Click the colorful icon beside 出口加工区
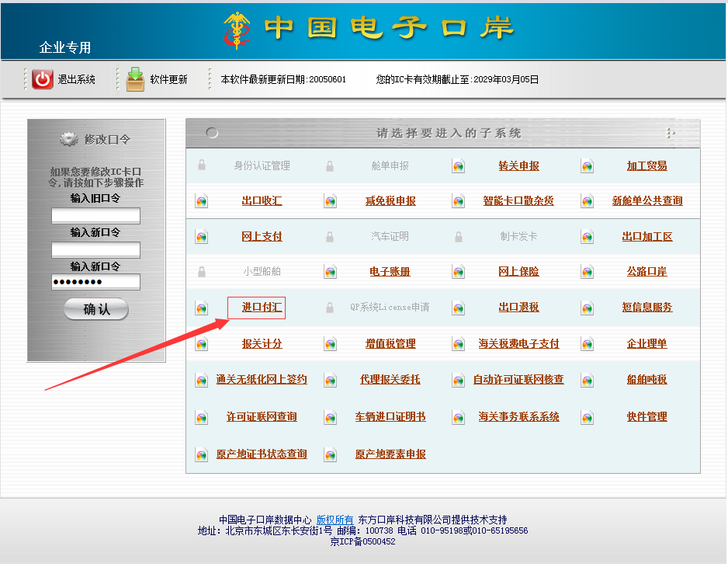Screen dimensions: 728x567 coord(587,237)
